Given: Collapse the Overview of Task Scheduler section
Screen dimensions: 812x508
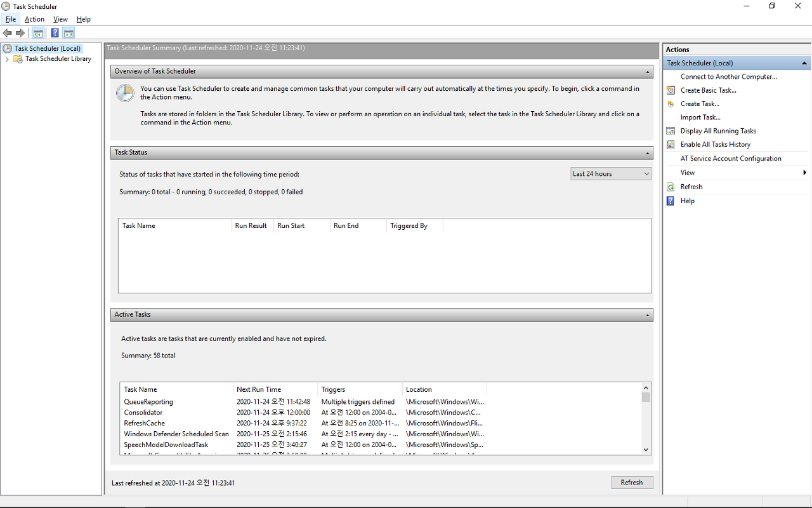Looking at the screenshot, I should tap(648, 72).
